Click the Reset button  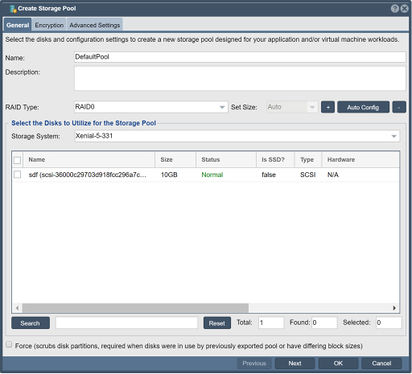tap(217, 323)
